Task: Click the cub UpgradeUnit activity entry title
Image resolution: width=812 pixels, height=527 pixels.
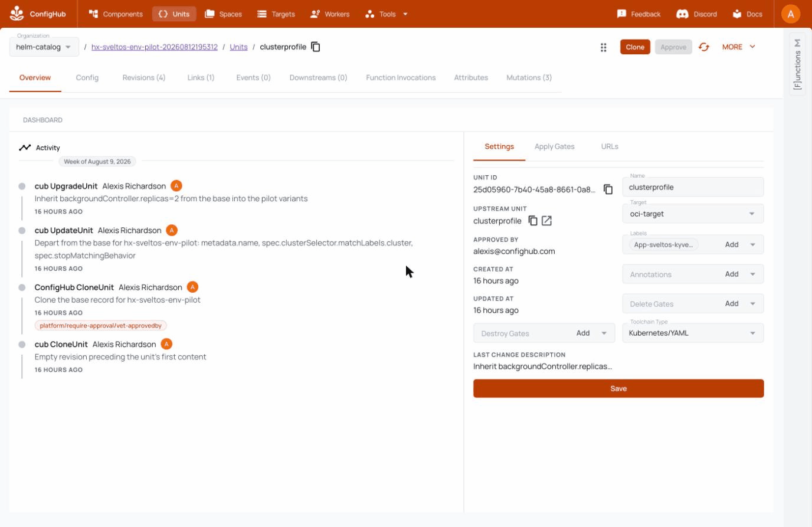Action: coord(66,186)
